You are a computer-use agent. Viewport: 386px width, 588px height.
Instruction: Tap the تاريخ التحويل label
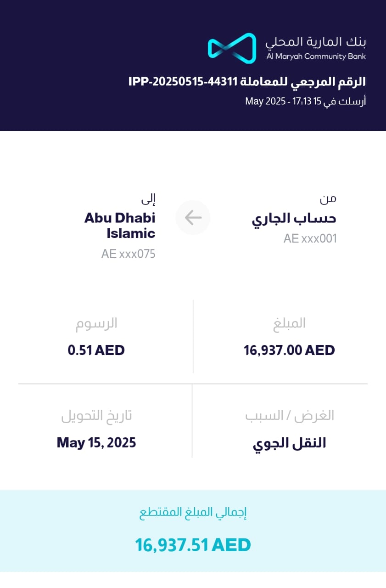[x=96, y=416]
